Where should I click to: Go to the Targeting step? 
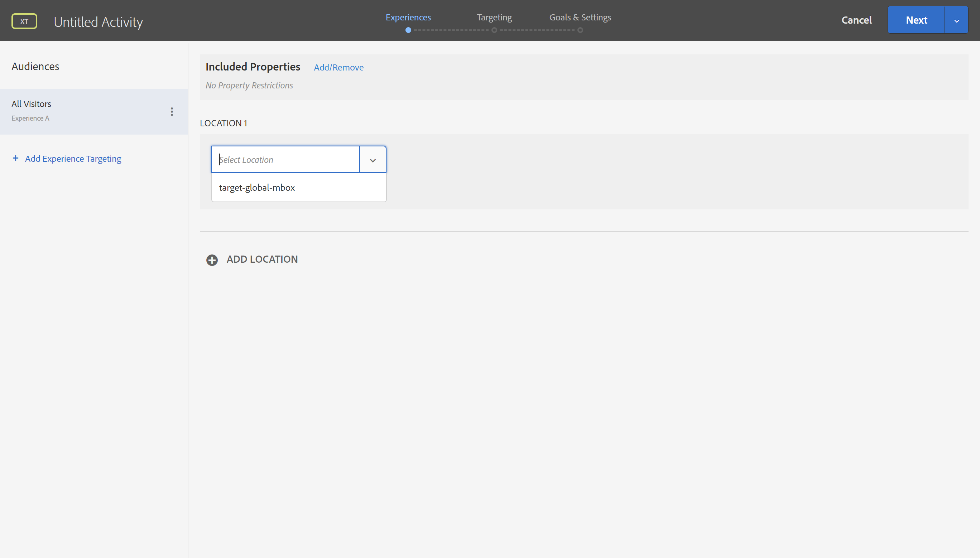coord(494,18)
